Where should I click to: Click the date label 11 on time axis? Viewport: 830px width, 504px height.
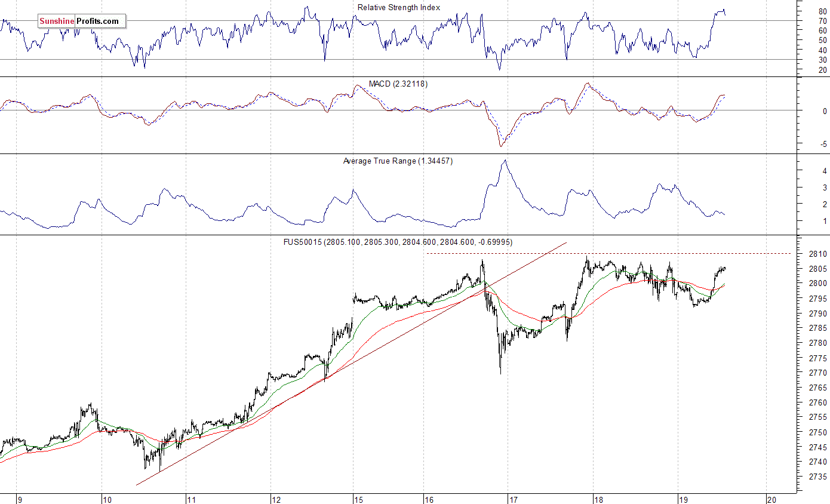pyautogui.click(x=192, y=500)
